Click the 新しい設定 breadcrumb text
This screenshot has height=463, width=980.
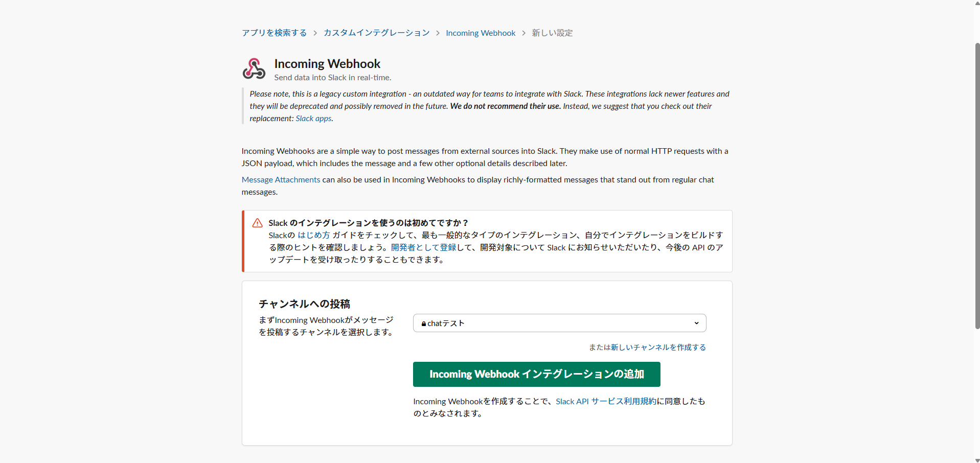click(552, 33)
